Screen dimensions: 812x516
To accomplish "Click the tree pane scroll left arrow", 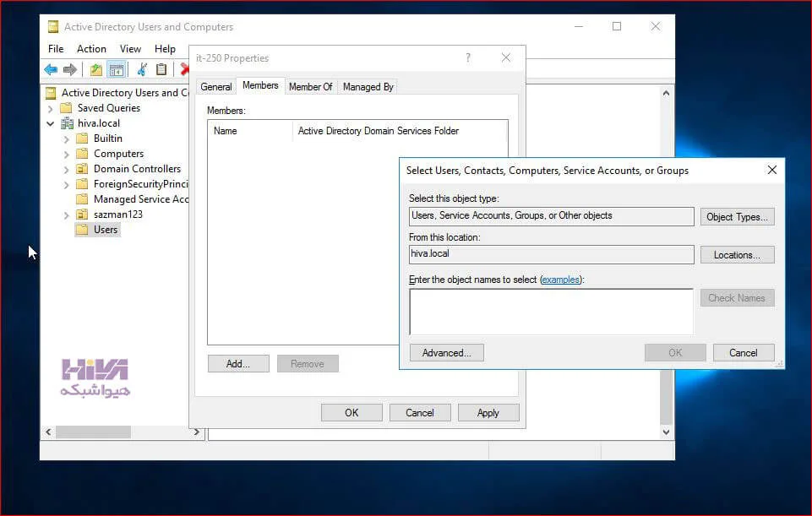I will [48, 432].
